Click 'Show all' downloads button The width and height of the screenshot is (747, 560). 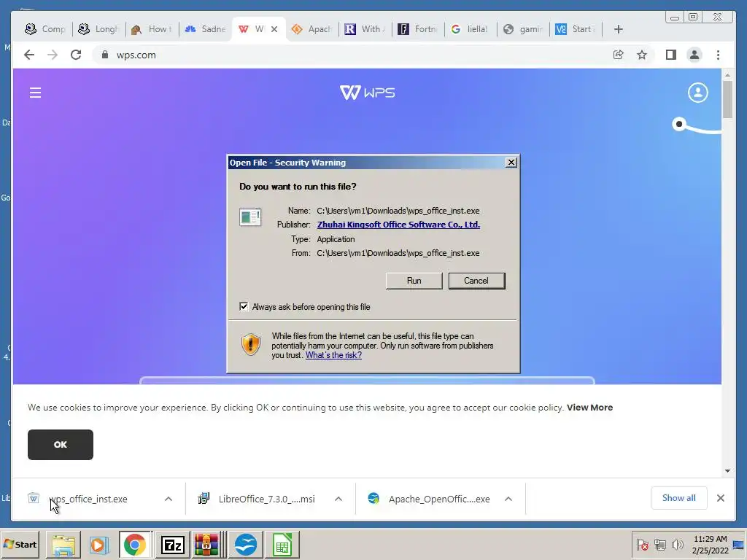click(678, 497)
